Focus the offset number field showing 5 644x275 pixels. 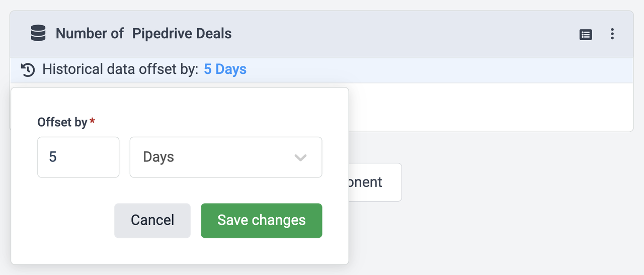[x=78, y=157]
